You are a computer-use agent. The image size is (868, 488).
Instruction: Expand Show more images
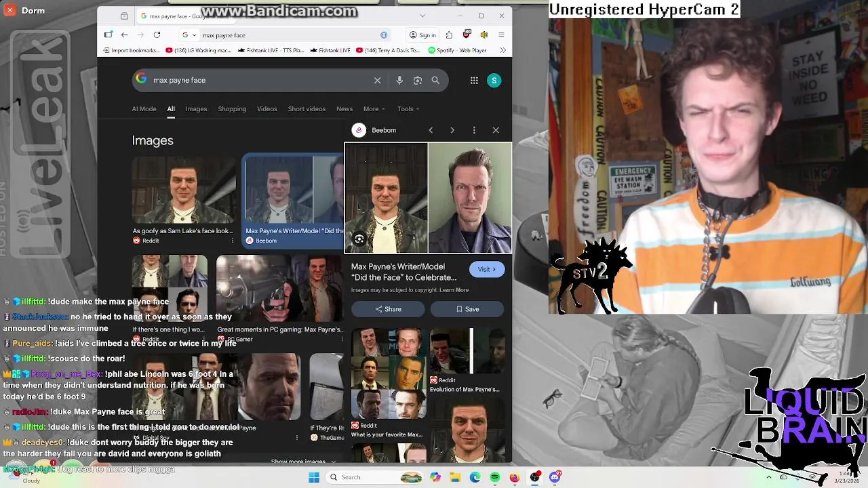(x=303, y=462)
